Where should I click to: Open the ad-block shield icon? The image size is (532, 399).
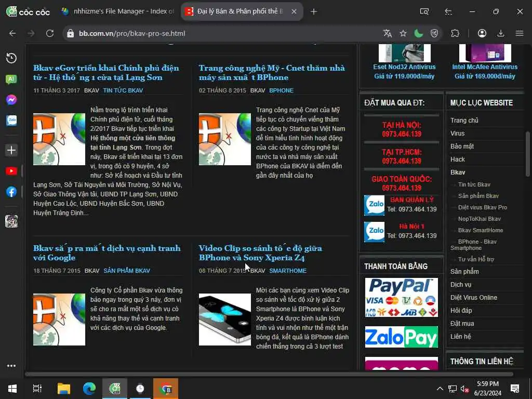pos(434,33)
